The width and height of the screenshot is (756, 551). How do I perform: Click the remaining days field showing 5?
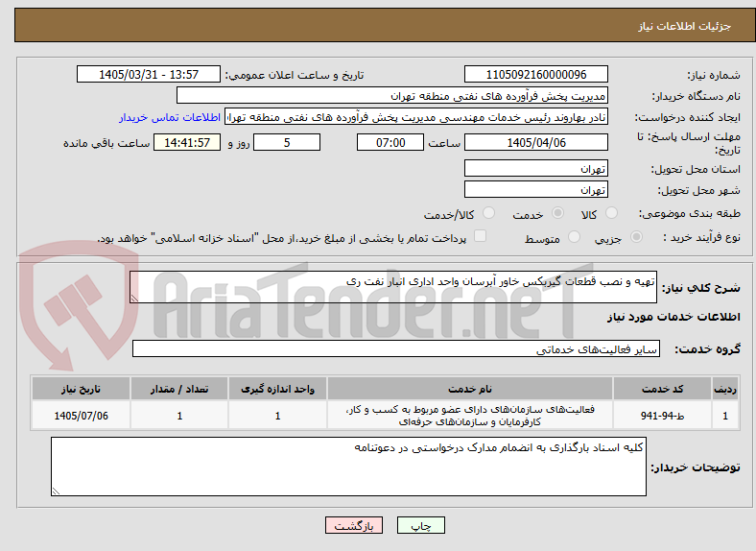tap(287, 142)
